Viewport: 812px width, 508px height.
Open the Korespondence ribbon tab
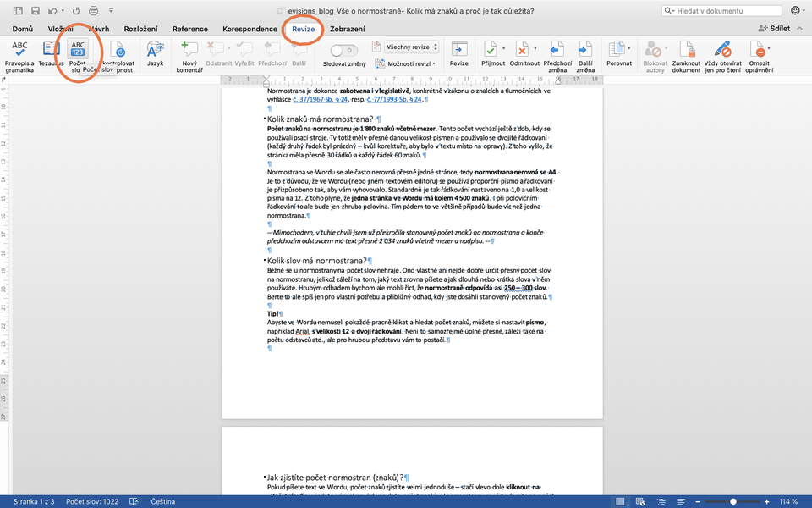(x=249, y=29)
